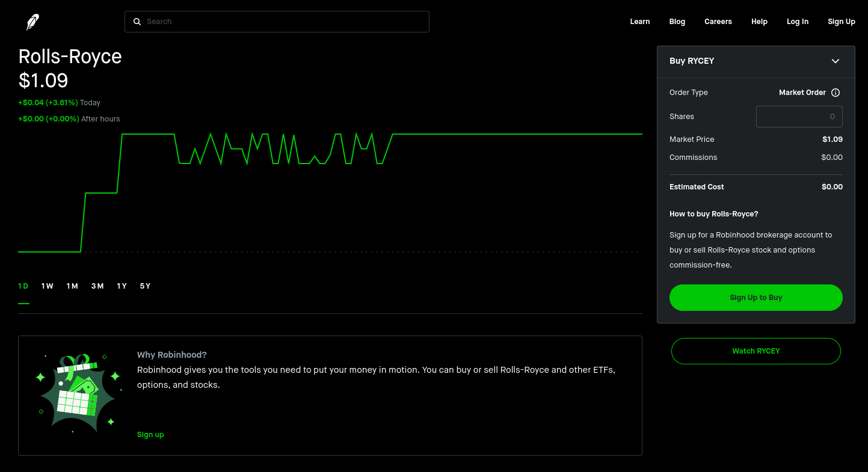868x472 pixels.
Task: Open the Careers link
Action: (718, 22)
